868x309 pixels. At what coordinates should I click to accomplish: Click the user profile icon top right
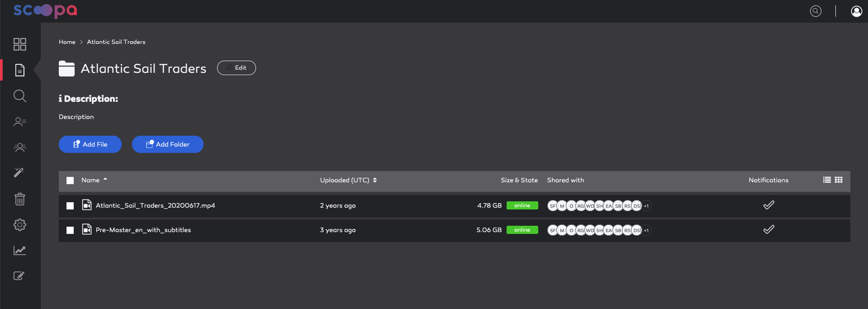tap(856, 11)
